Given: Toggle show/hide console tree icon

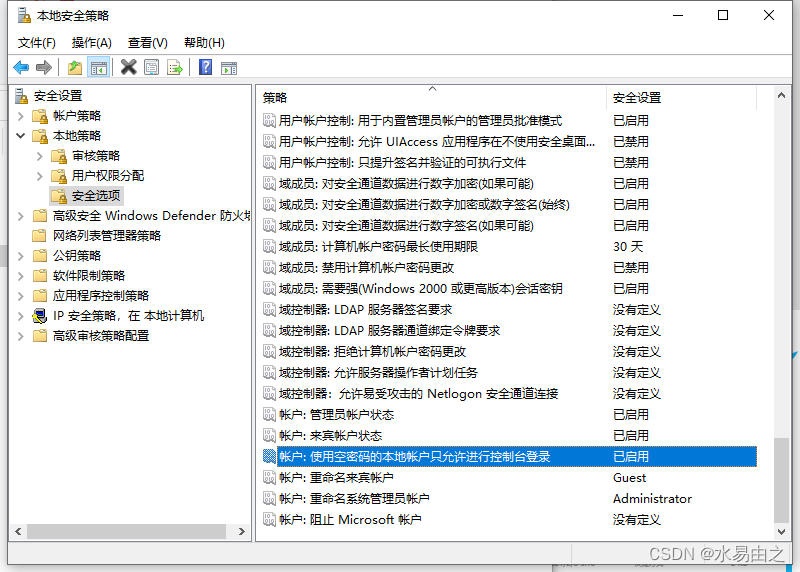Looking at the screenshot, I should 98,67.
